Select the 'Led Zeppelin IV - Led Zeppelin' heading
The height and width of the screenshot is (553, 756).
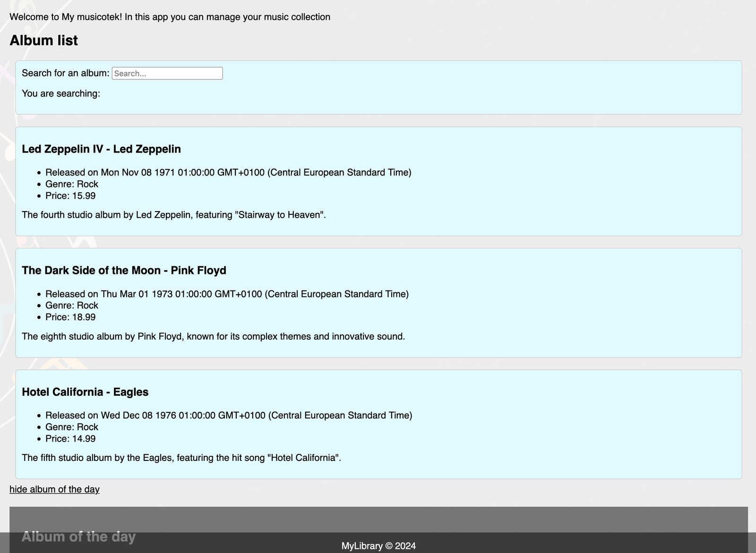click(101, 149)
